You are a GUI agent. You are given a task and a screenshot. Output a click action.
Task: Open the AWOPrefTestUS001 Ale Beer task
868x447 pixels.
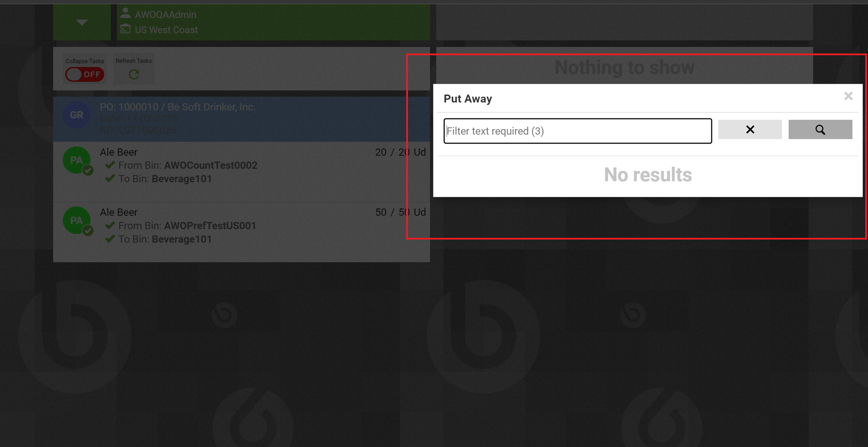(242, 232)
